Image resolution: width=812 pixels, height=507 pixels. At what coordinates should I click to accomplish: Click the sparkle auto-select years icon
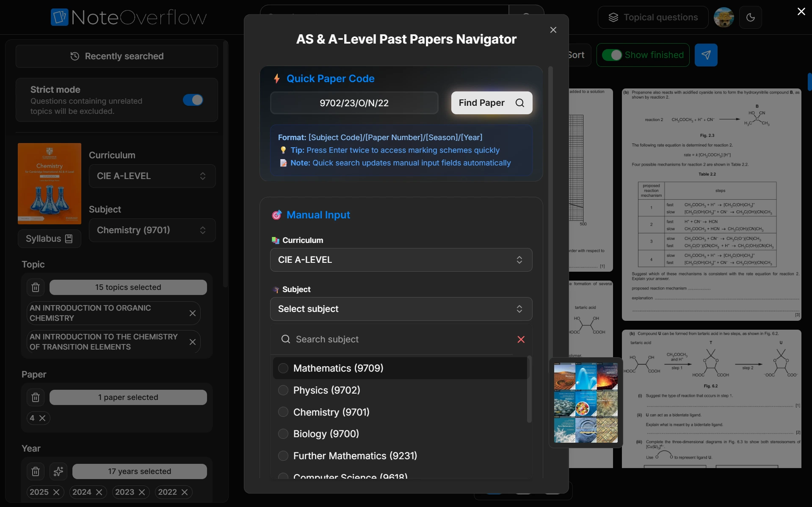click(x=58, y=471)
